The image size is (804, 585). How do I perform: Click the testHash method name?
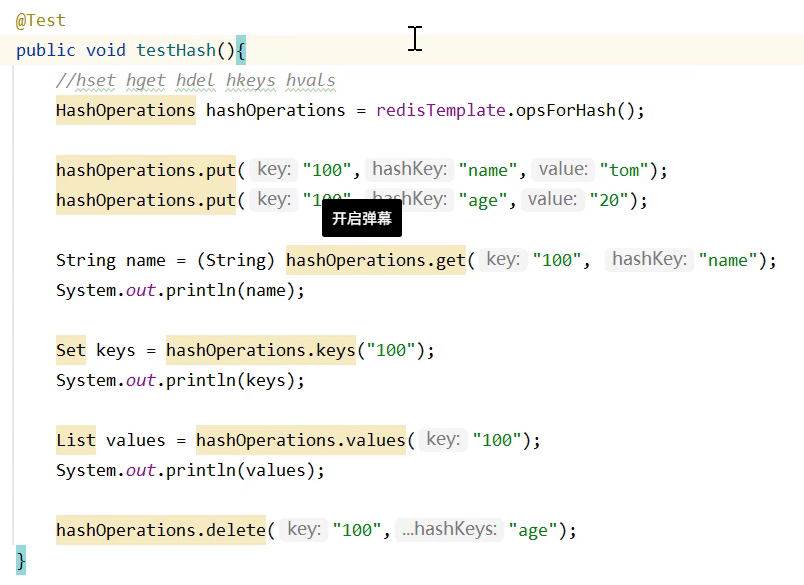point(176,50)
